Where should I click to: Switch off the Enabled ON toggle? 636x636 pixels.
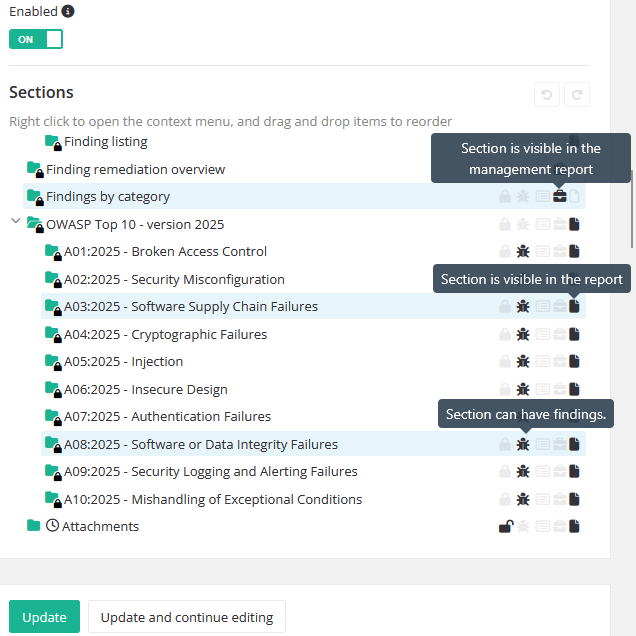point(36,39)
